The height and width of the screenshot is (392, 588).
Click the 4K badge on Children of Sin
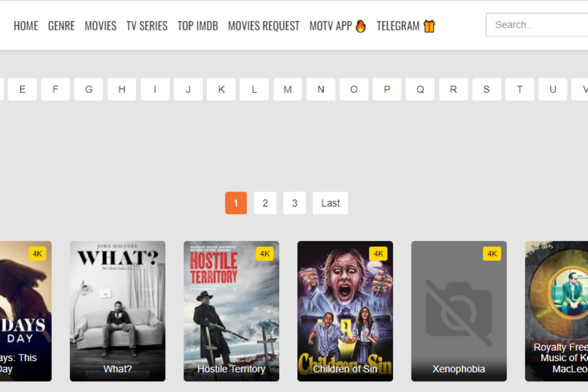[x=378, y=254]
